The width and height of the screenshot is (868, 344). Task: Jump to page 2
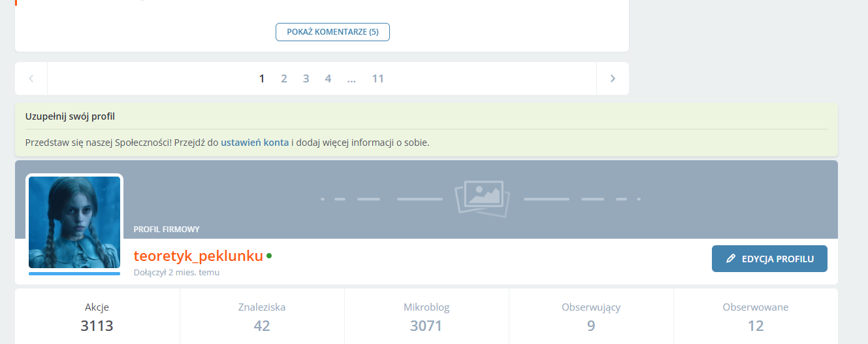(284, 78)
